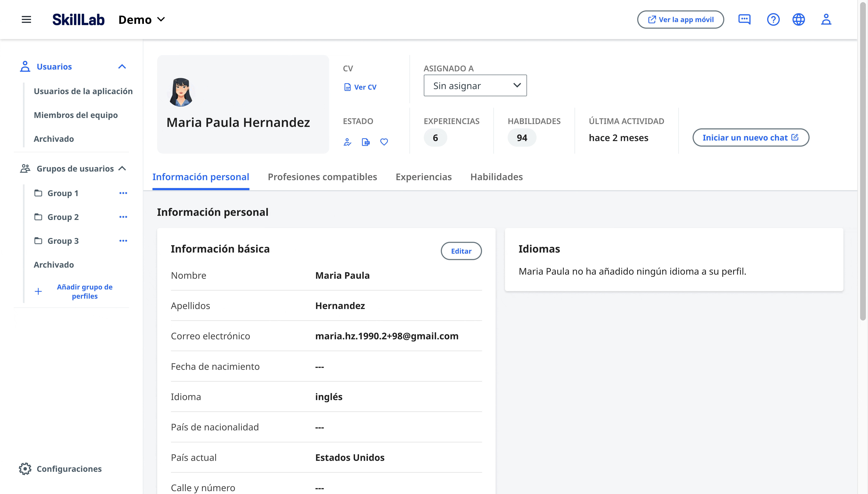Click the CV document status icon under Estado
Viewport: 868px width, 494px height.
366,142
